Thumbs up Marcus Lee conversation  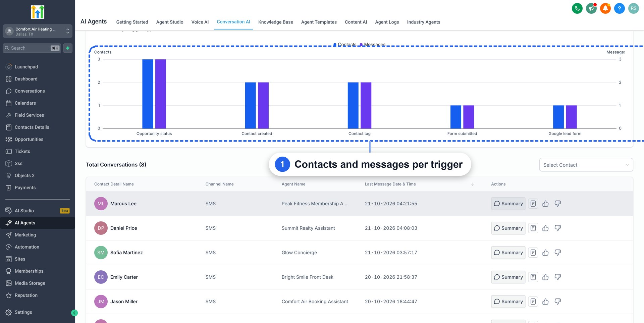coord(545,204)
